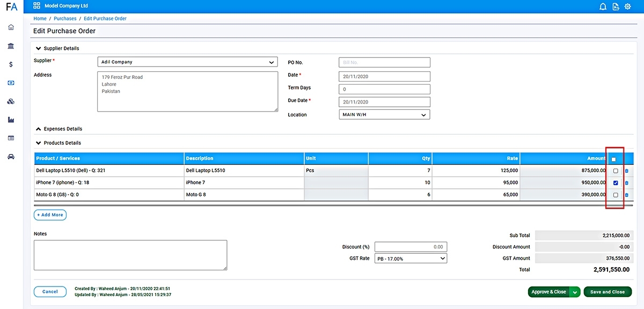Open the dollar sign sidebar icon
Screen dimensions: 644x309
click(x=11, y=64)
